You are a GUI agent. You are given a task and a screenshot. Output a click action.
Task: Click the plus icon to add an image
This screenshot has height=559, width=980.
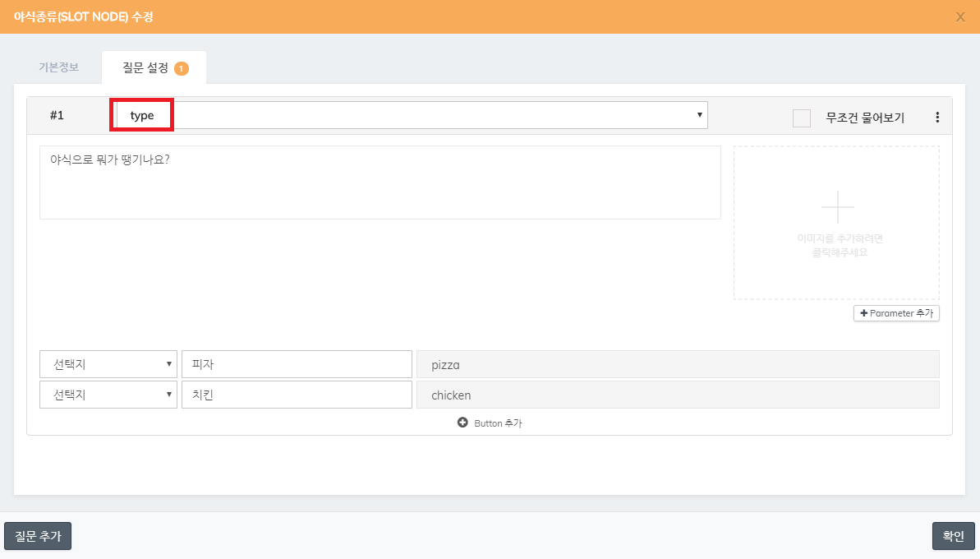[837, 207]
